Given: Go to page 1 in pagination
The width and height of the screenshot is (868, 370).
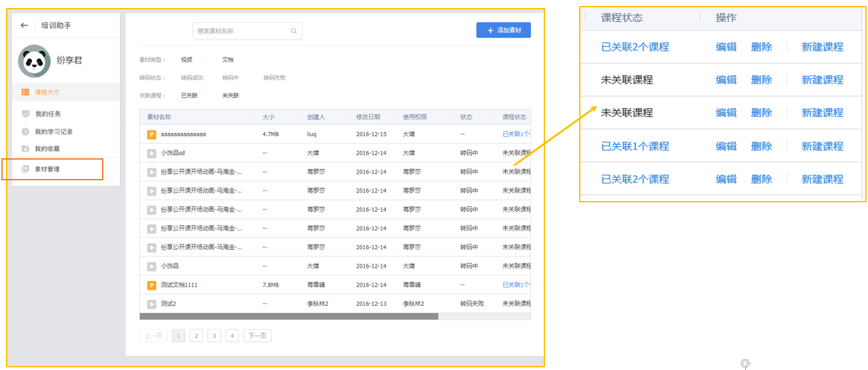Looking at the screenshot, I should click(178, 336).
